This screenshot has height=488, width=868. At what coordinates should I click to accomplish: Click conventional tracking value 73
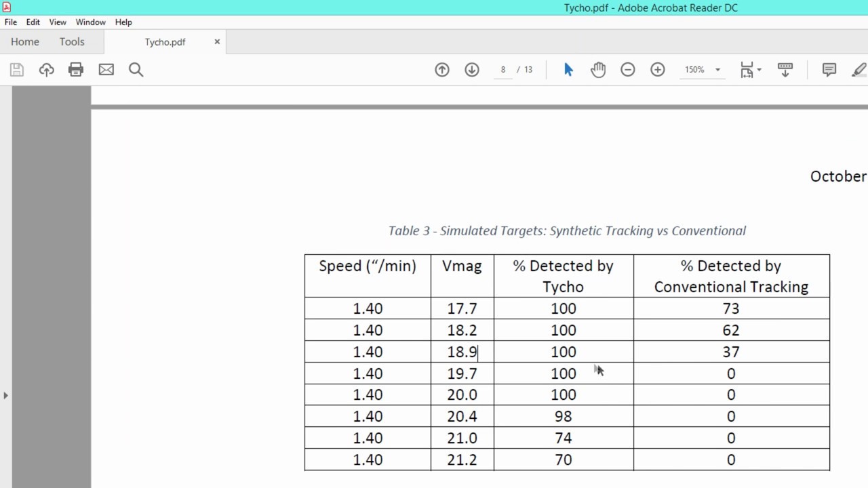tap(731, 308)
